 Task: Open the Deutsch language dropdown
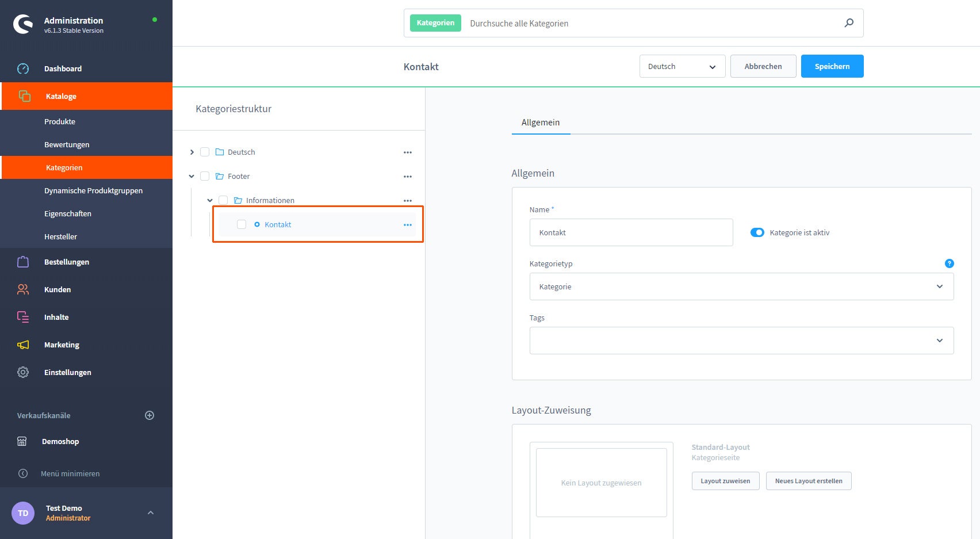pyautogui.click(x=682, y=66)
